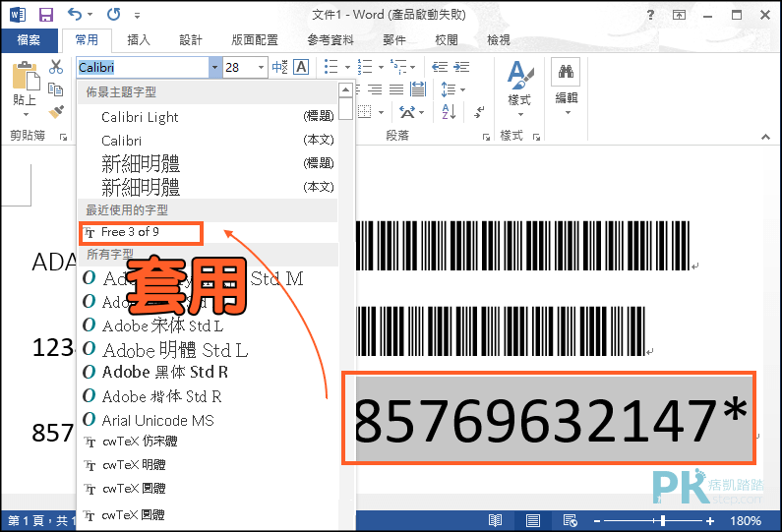782x532 pixels.
Task: Decrease paragraph indent
Action: coord(440,67)
